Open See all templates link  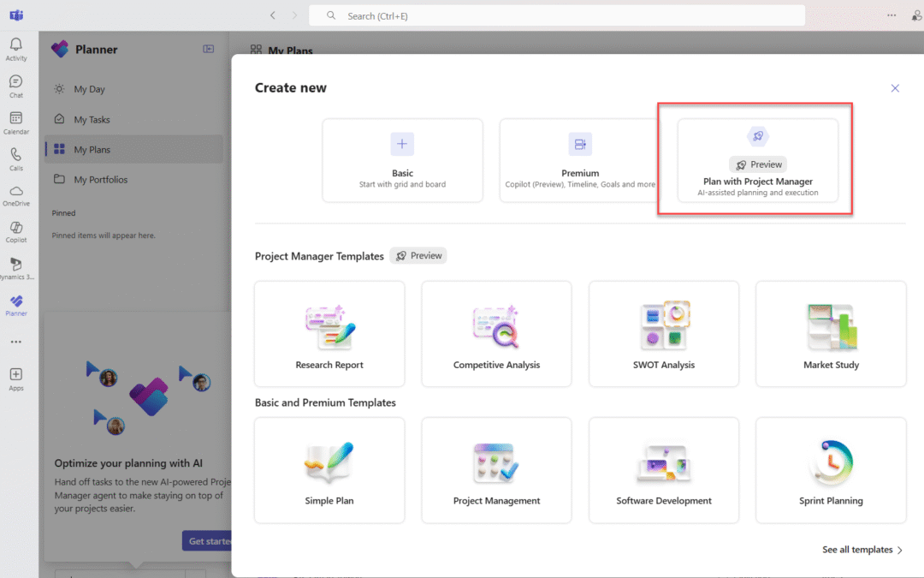pos(862,550)
